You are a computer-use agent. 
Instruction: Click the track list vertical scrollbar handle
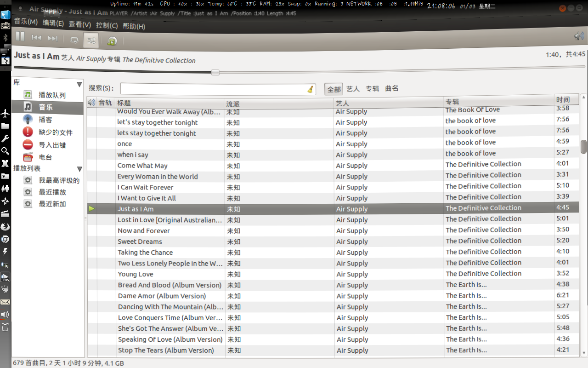pyautogui.click(x=583, y=147)
